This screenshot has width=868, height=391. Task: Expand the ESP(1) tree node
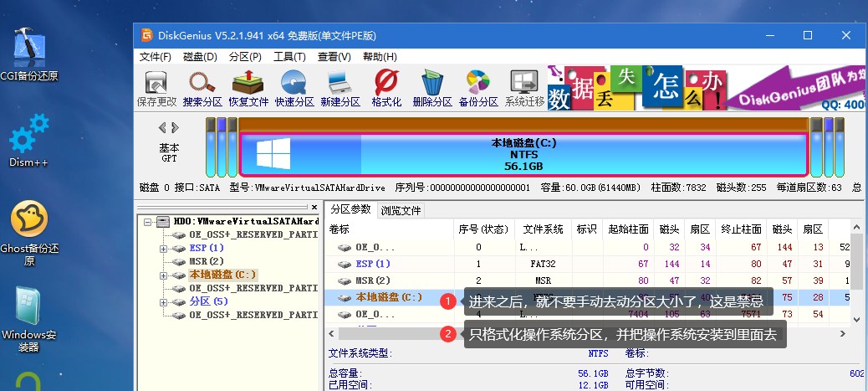point(163,249)
